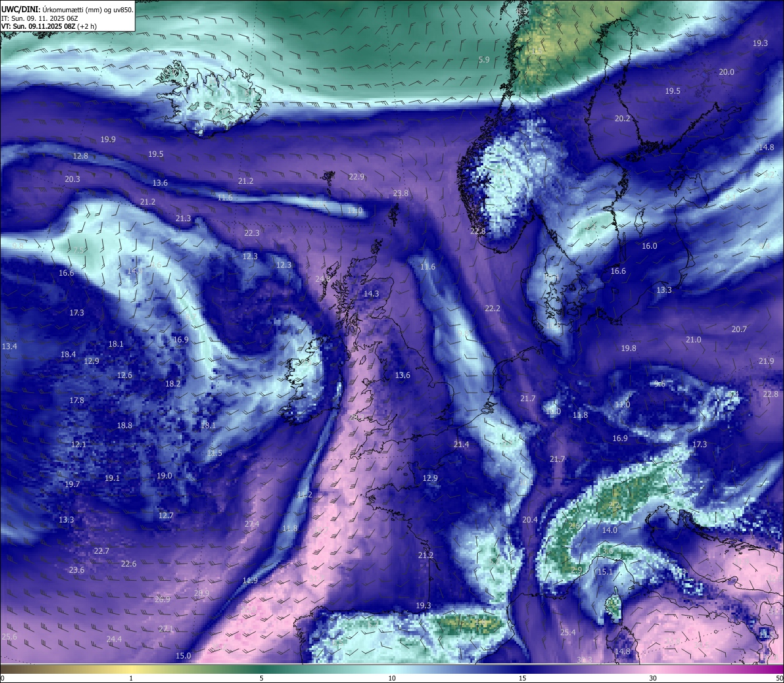This screenshot has width=784, height=683.
Task: Click the 21.0 map value
Action: (693, 339)
